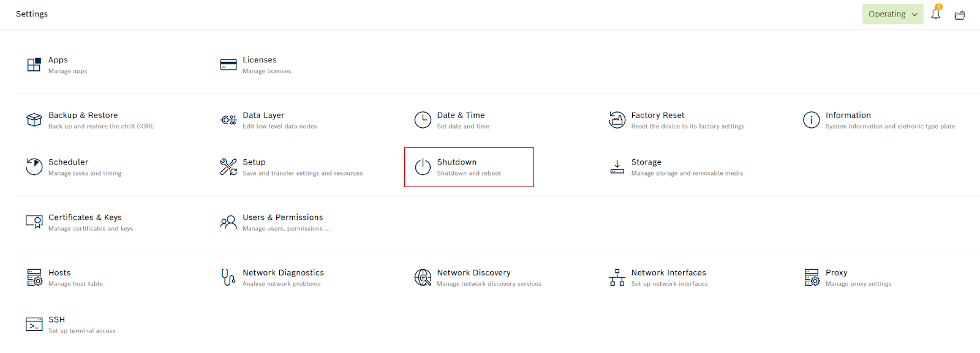Click 'Manage certificates and keys' text

[x=91, y=229]
